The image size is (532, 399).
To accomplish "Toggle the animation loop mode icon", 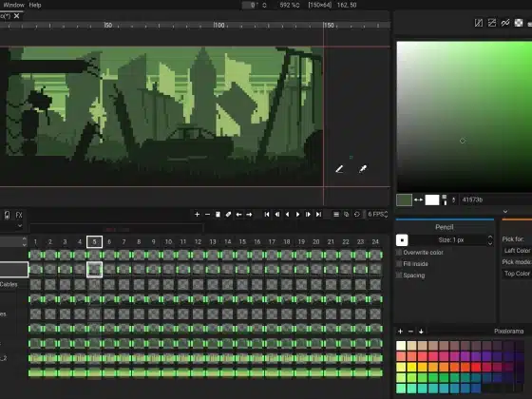I will (x=357, y=214).
